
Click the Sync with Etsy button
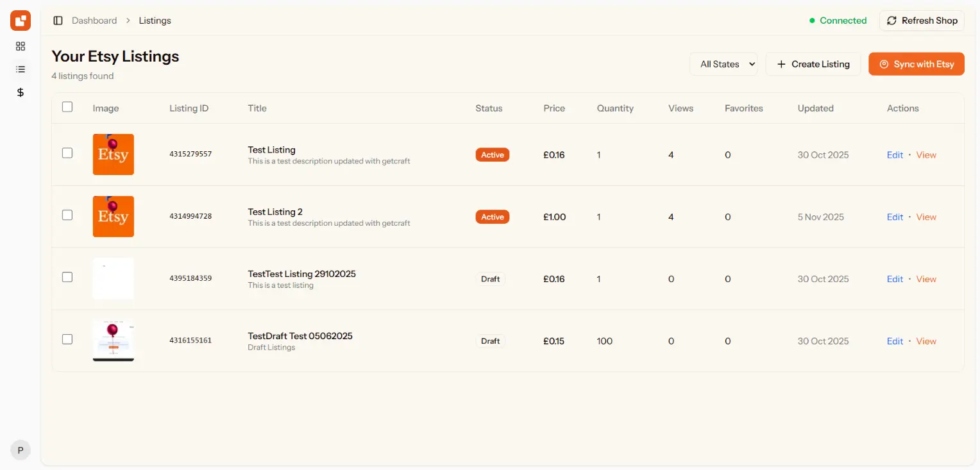[916, 64]
